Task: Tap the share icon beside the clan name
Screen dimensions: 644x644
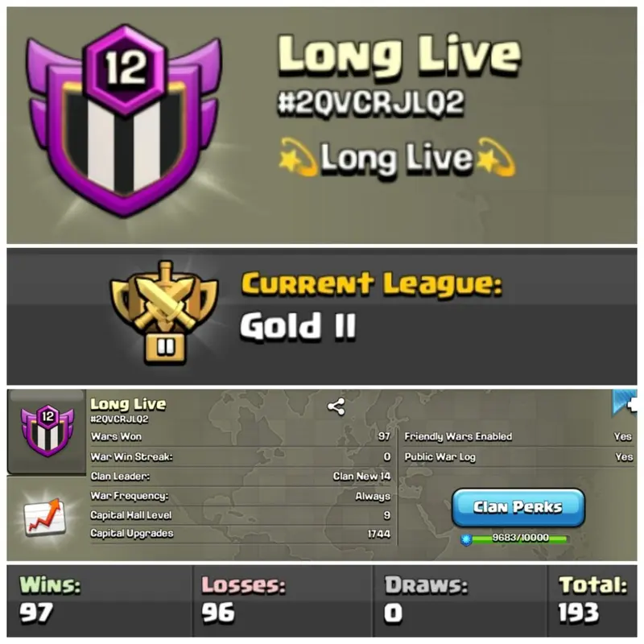Action: (336, 407)
